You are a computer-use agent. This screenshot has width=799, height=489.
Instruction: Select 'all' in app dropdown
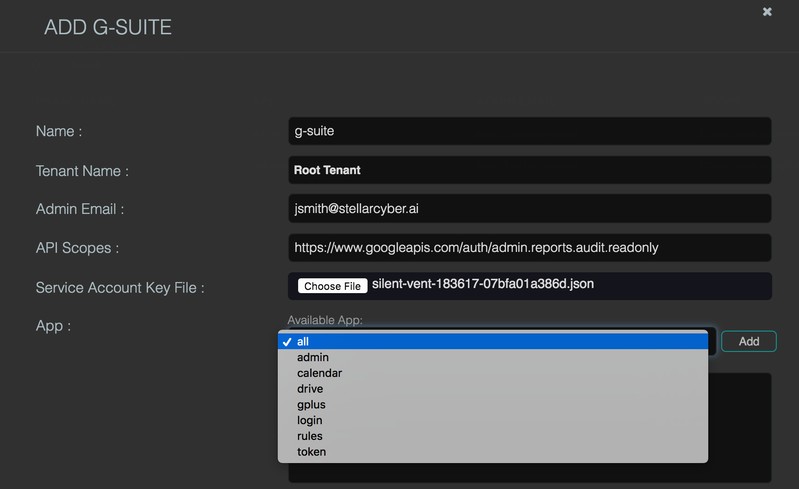pyautogui.click(x=493, y=341)
